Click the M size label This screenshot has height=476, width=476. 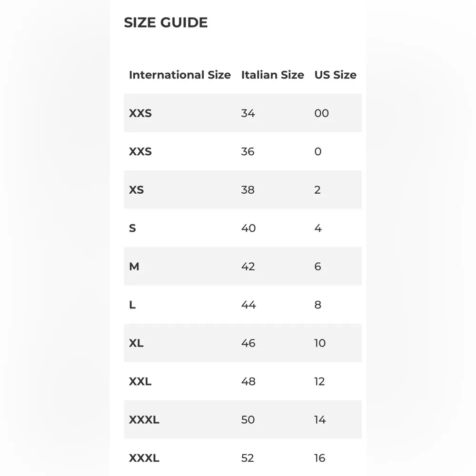coord(134,267)
